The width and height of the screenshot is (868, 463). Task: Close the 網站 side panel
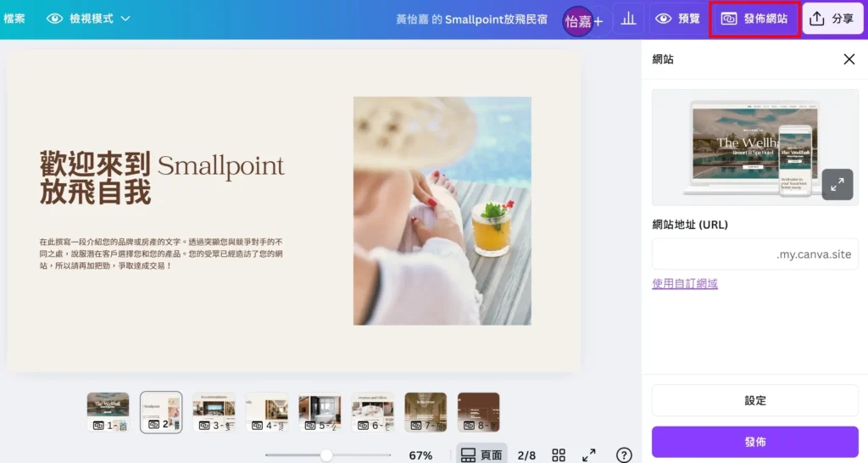click(849, 59)
